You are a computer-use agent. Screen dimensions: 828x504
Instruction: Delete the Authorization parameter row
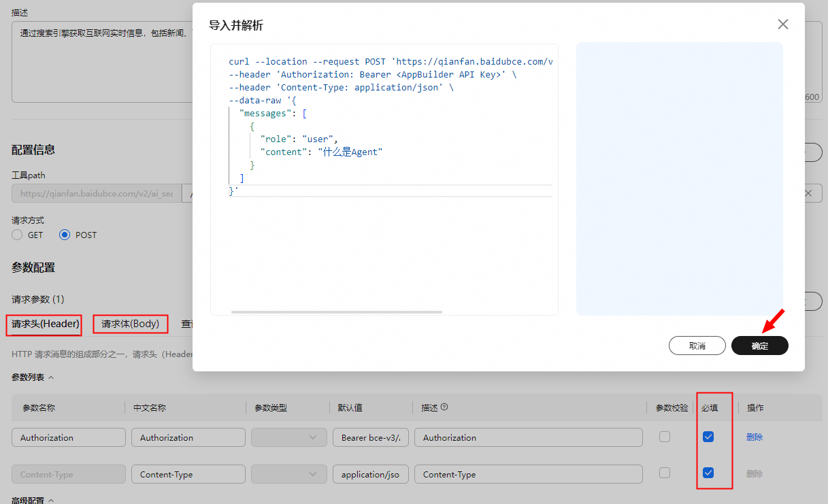click(755, 437)
